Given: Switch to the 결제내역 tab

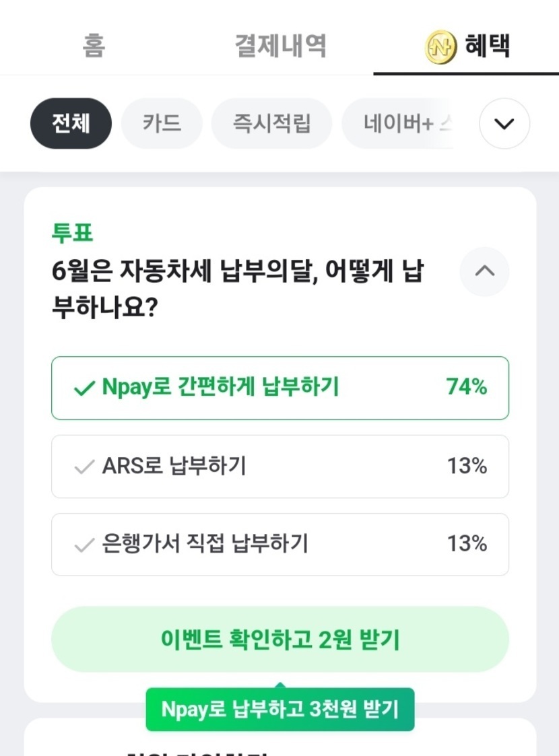Looking at the screenshot, I should coord(280,46).
